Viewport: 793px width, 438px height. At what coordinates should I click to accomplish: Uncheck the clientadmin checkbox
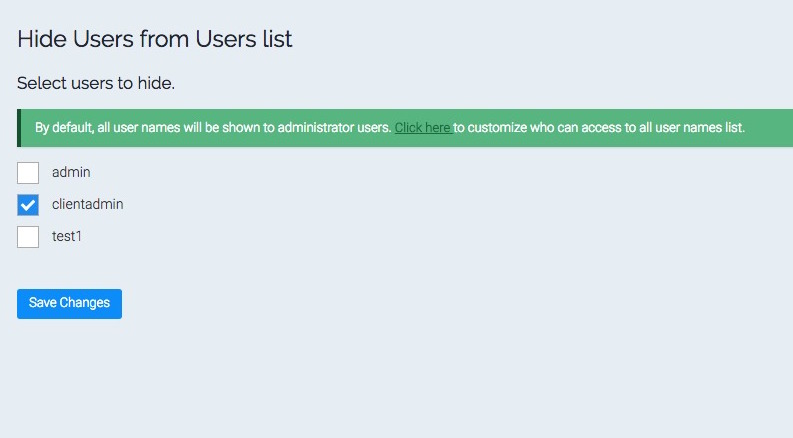(x=28, y=205)
